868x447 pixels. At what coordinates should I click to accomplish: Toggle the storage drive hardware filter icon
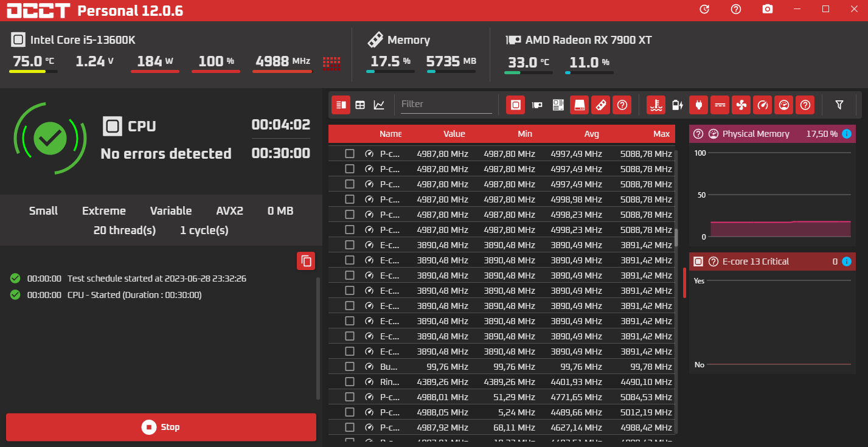(x=579, y=105)
